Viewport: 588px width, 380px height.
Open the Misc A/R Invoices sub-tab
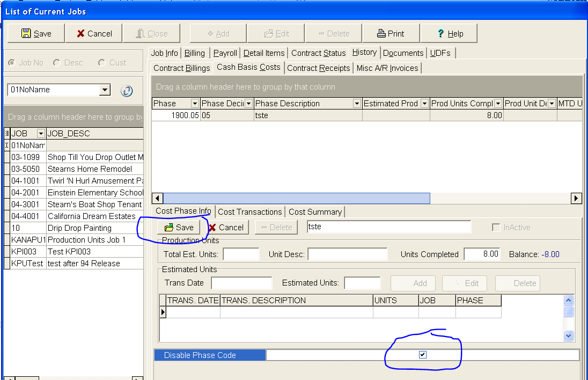pos(387,68)
